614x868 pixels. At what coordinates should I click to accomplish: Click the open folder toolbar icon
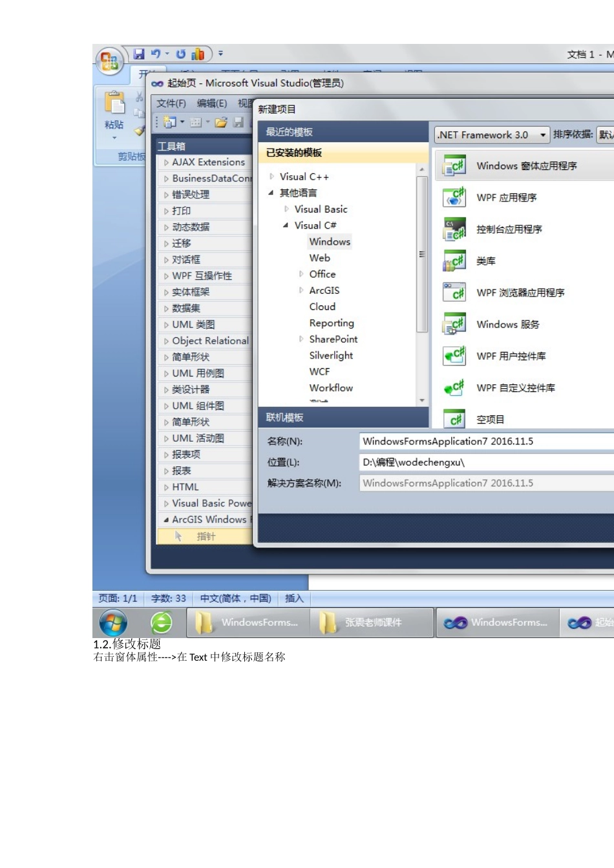pyautogui.click(x=222, y=122)
